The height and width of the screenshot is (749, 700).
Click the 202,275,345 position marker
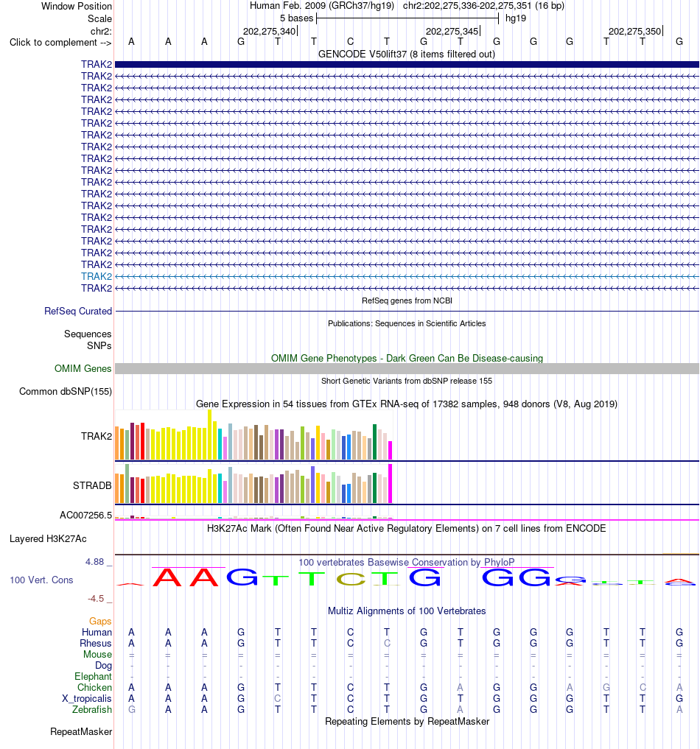pos(452,31)
